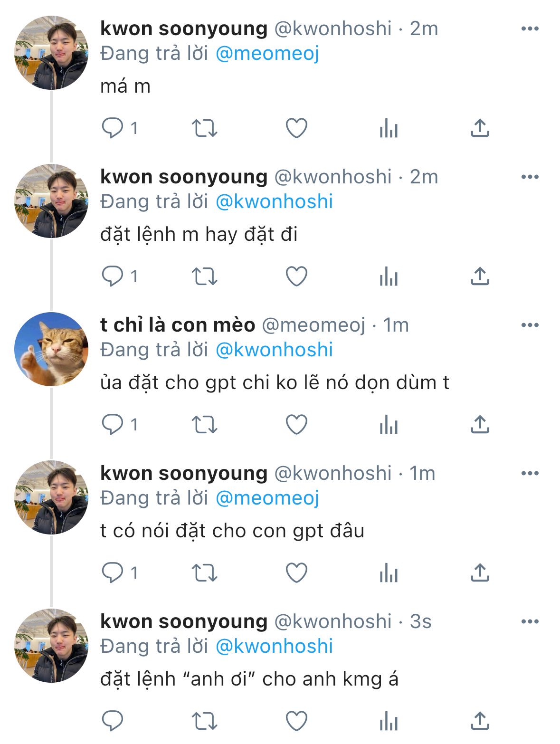This screenshot has height=744, width=560.
Task: Reply to the "má m" tweet
Action: click(x=113, y=128)
